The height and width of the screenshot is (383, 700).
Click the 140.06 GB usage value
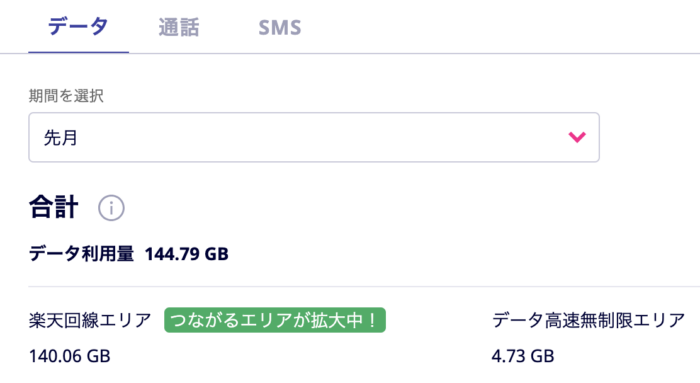click(70, 356)
